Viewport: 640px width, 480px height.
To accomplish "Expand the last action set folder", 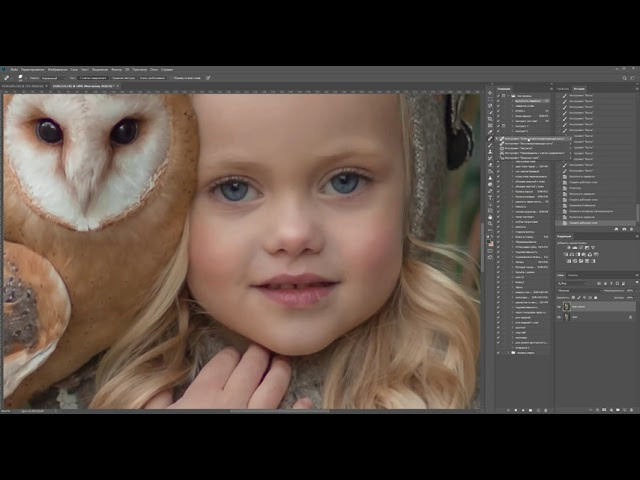I will [x=508, y=353].
